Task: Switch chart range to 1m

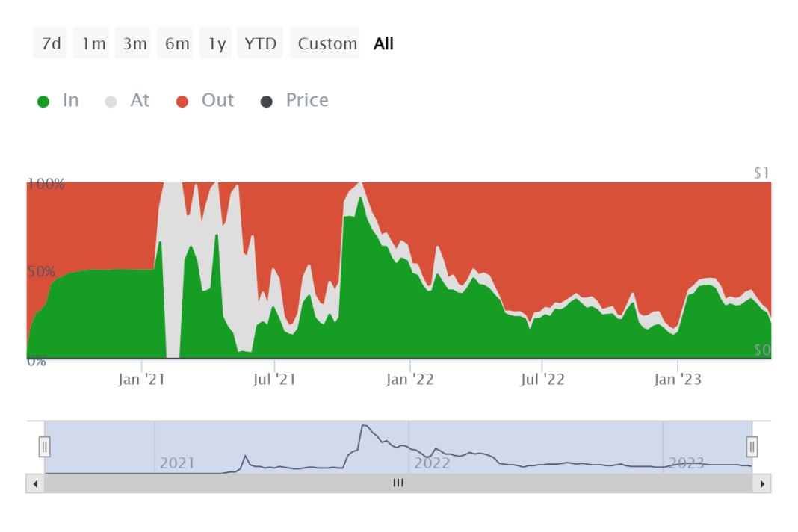Action: click(93, 43)
